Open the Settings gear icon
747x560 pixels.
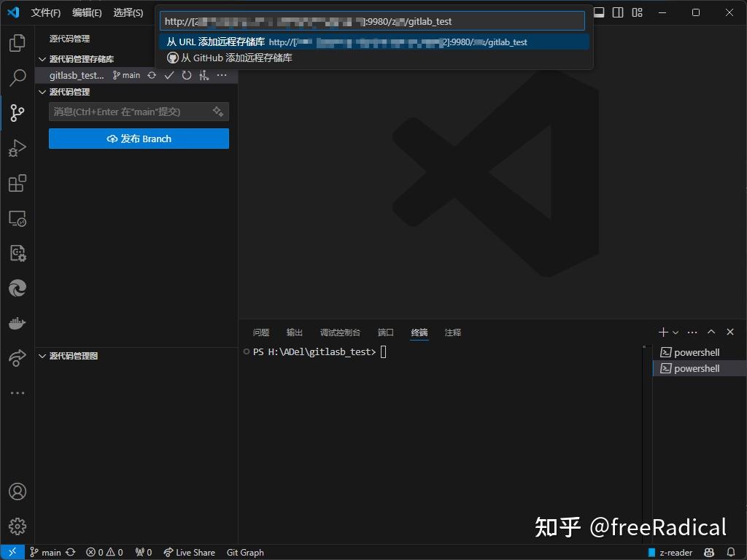point(16,526)
